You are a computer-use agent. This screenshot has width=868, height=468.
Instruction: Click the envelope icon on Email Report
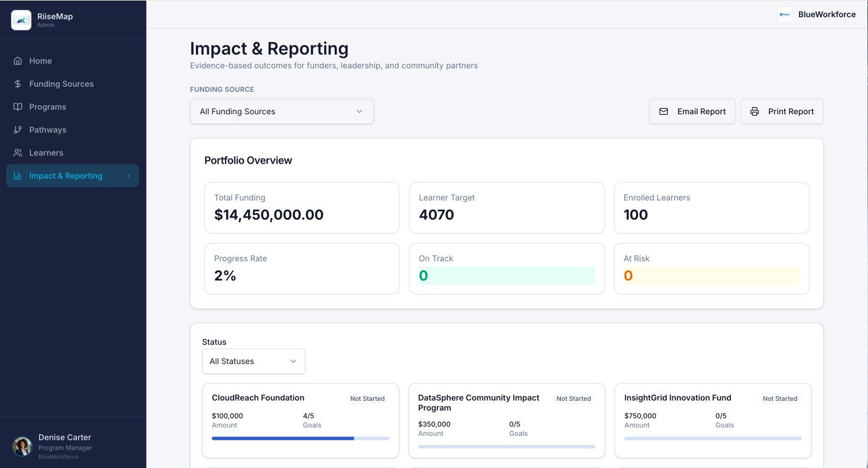coord(664,111)
